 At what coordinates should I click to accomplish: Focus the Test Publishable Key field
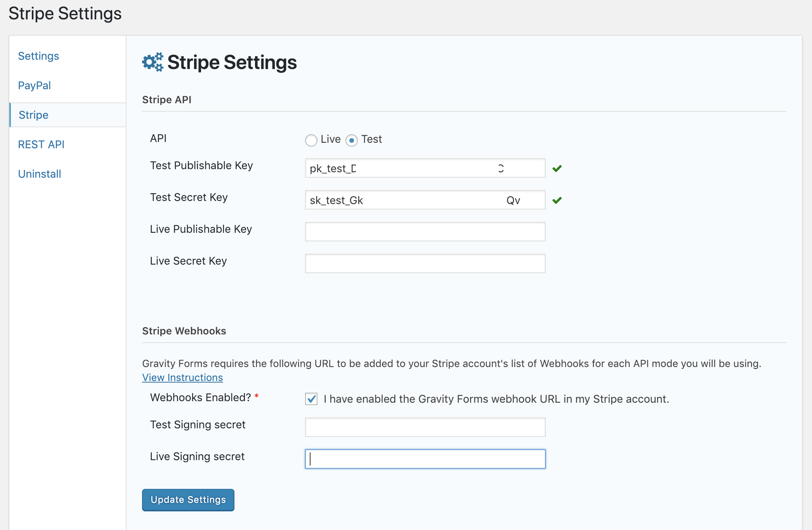pos(425,168)
